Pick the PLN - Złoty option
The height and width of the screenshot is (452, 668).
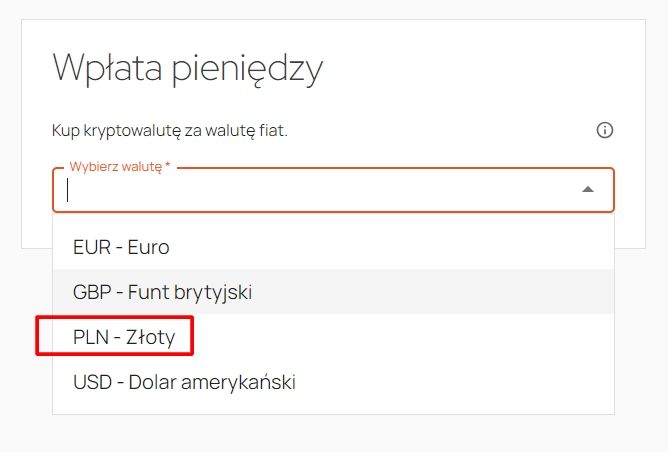pos(333,337)
